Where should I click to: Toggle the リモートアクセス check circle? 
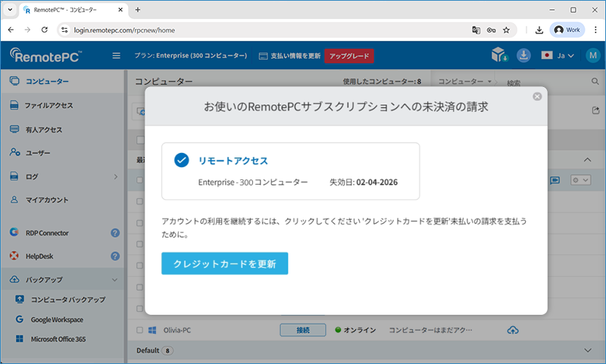181,160
